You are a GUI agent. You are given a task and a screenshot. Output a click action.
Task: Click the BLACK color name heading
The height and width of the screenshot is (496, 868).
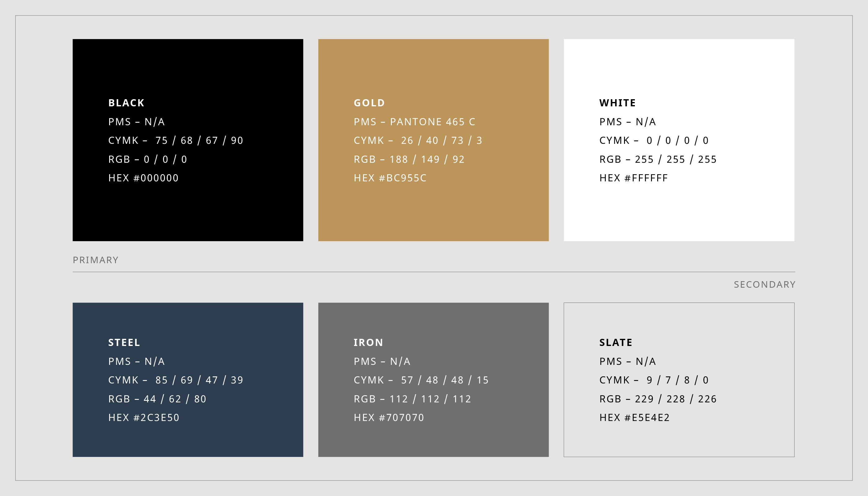pyautogui.click(x=126, y=103)
